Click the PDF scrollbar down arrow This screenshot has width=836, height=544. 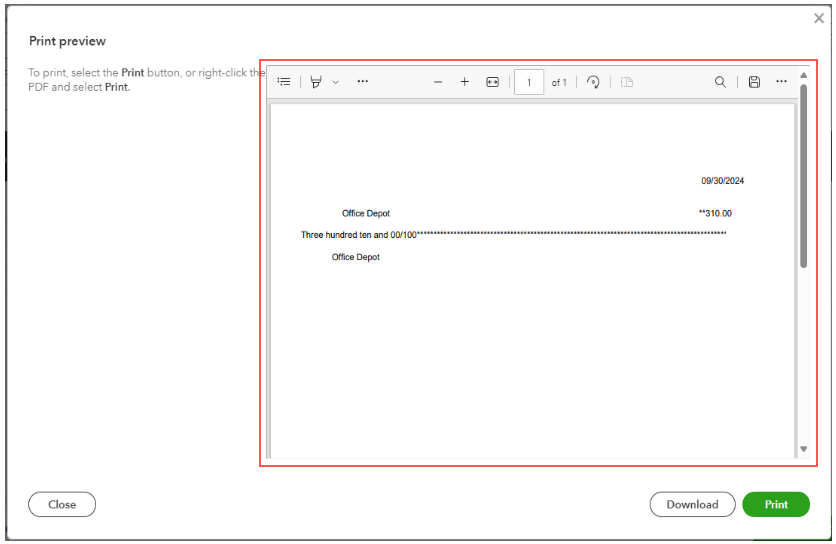click(x=803, y=449)
